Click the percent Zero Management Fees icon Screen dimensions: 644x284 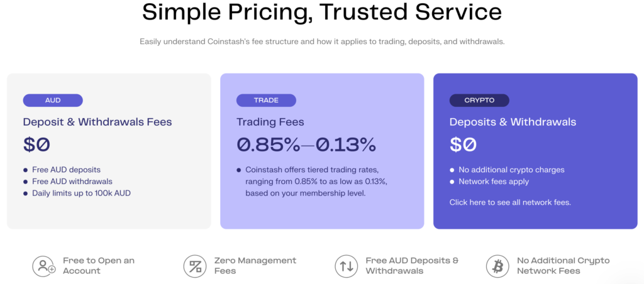point(195,266)
